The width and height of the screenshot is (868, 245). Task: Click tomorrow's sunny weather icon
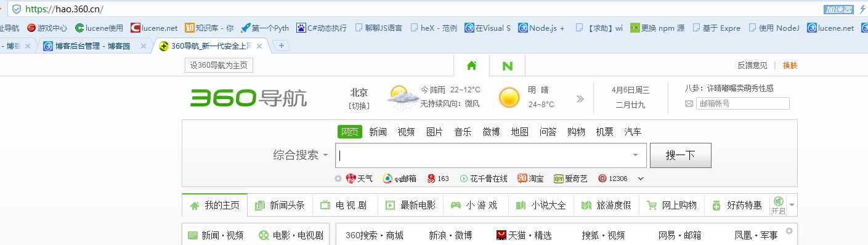(509, 98)
